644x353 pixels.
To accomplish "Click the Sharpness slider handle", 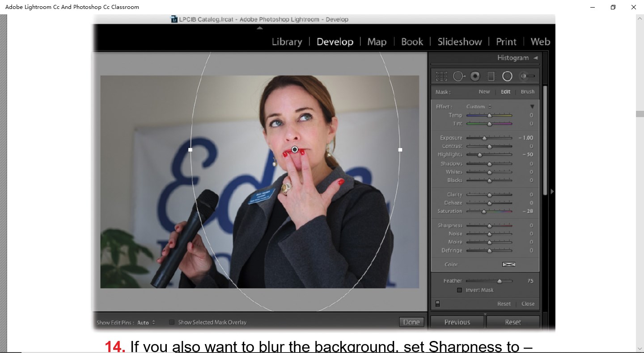I will point(489,226).
